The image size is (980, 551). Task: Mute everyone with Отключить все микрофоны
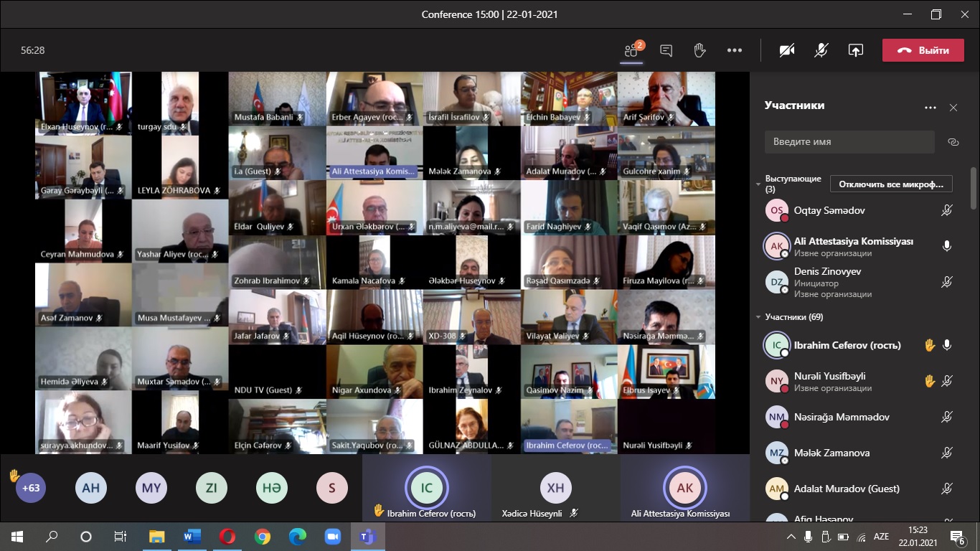point(891,184)
